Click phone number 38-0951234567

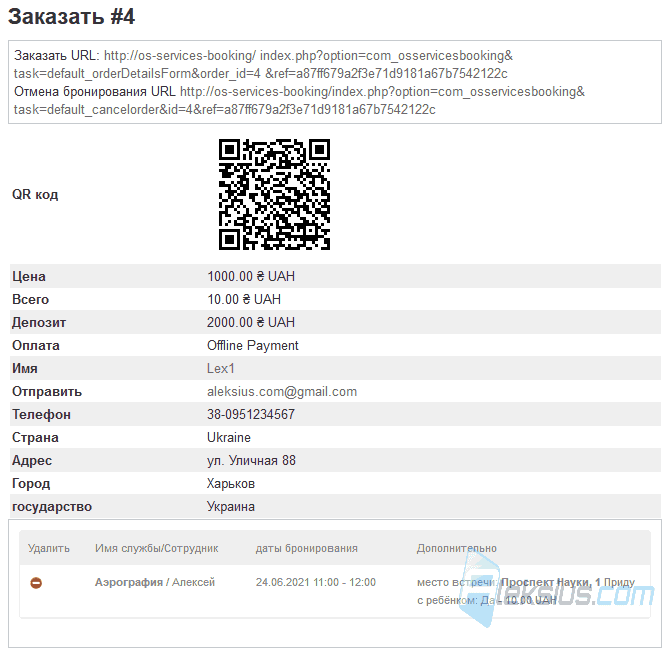pos(251,414)
